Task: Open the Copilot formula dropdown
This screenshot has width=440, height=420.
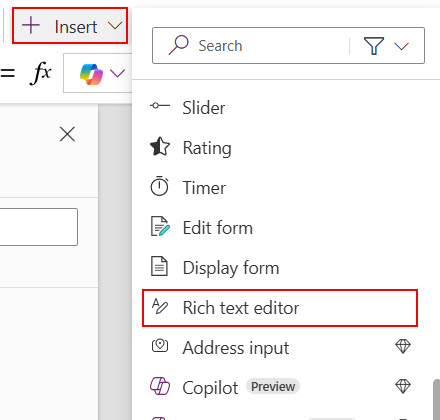Action: [x=117, y=73]
